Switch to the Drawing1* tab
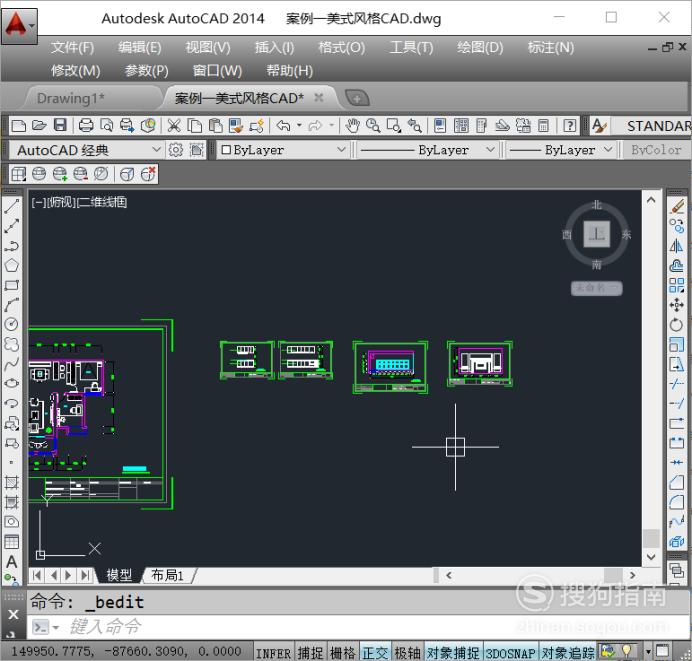692x661 pixels. pos(71,98)
